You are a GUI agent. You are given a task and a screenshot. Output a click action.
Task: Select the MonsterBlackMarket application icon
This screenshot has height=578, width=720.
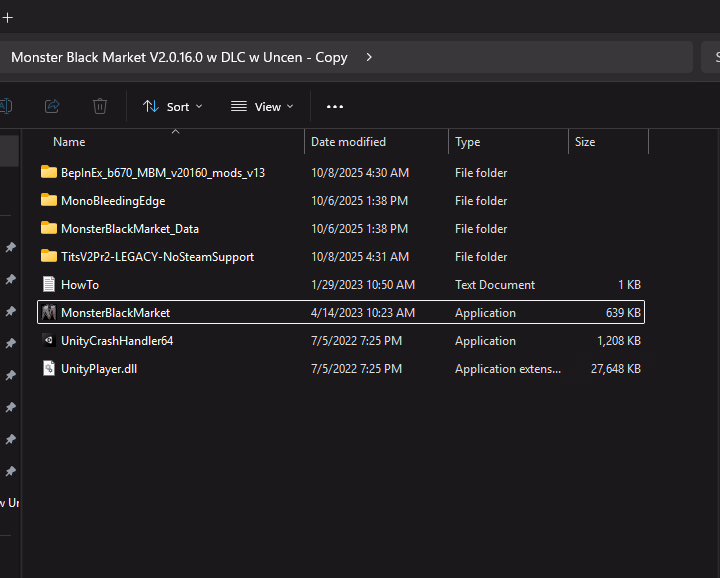click(x=48, y=313)
